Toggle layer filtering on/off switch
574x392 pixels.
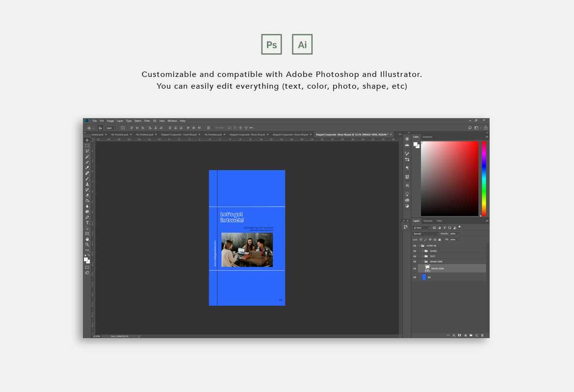459,227
